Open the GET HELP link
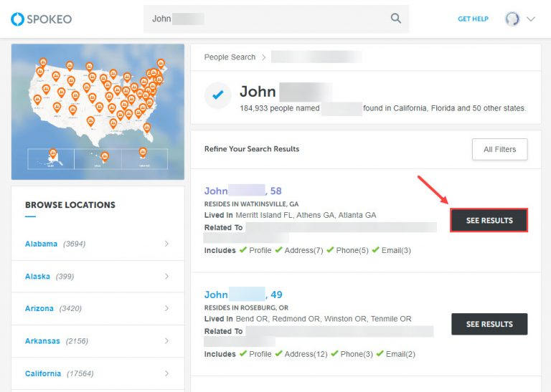 pos(473,19)
